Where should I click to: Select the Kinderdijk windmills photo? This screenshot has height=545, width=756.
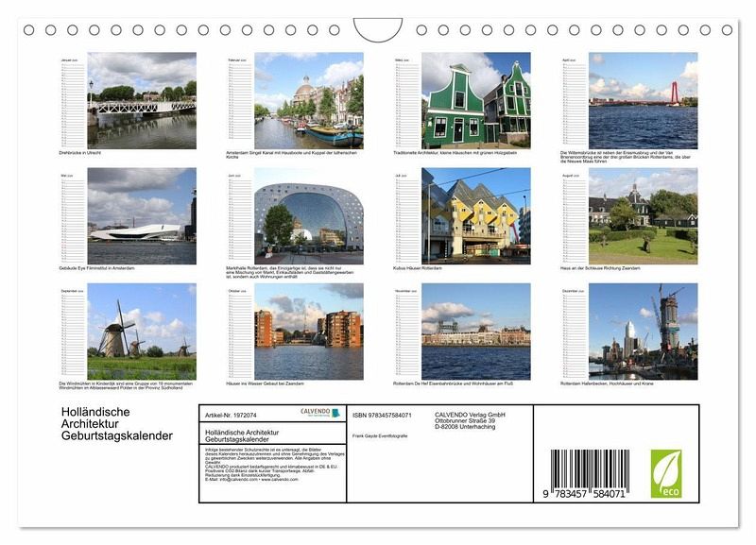coord(142,332)
